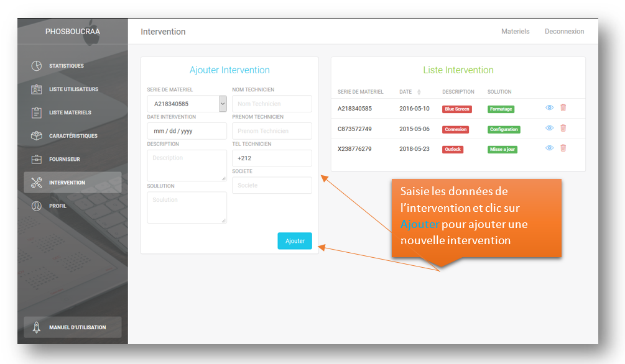Click the Formatage solution tag

point(501,109)
